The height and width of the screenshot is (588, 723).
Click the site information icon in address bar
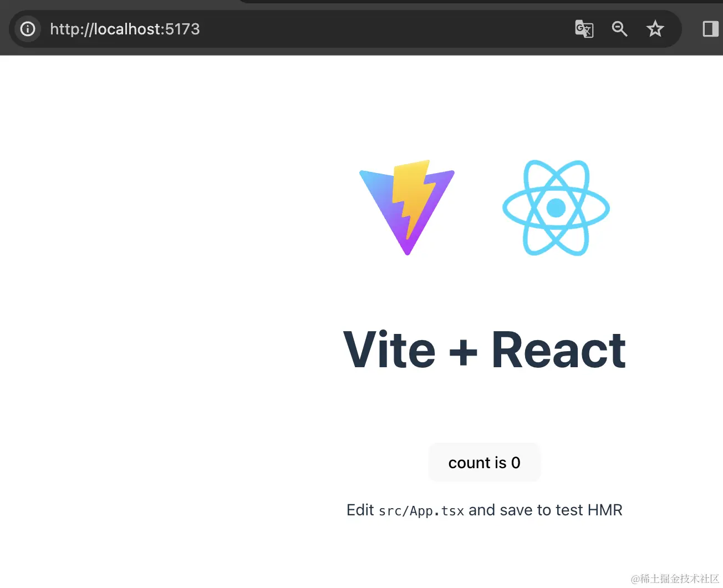pos(28,29)
